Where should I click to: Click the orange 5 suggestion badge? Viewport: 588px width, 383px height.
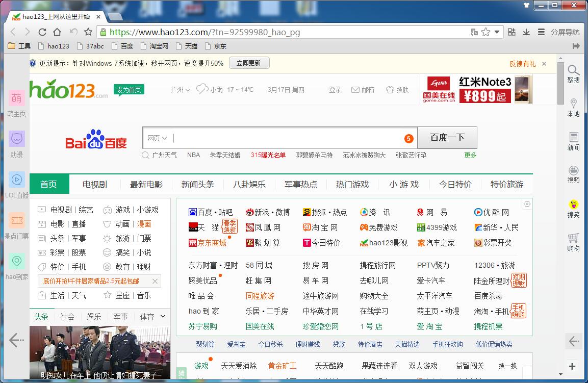tap(409, 138)
